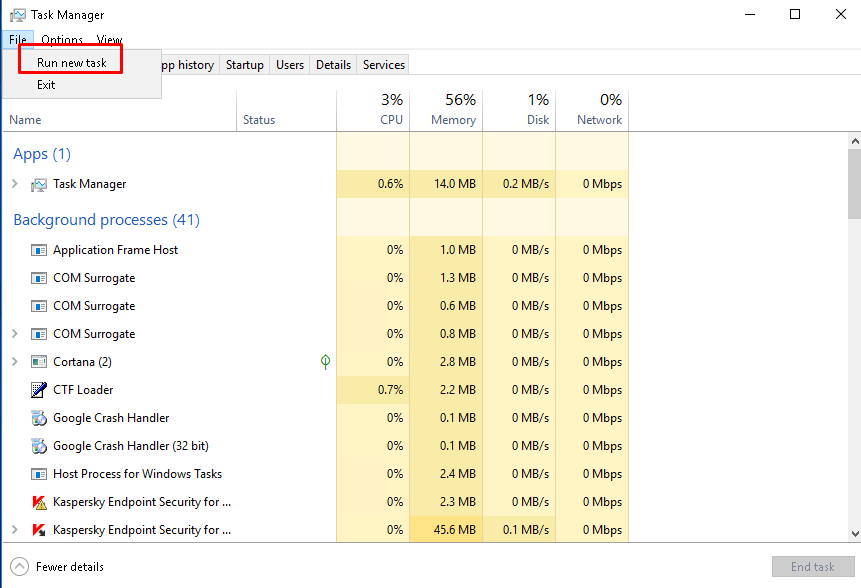Select the Background processes (41) heading
The image size is (861, 588).
[x=107, y=220]
